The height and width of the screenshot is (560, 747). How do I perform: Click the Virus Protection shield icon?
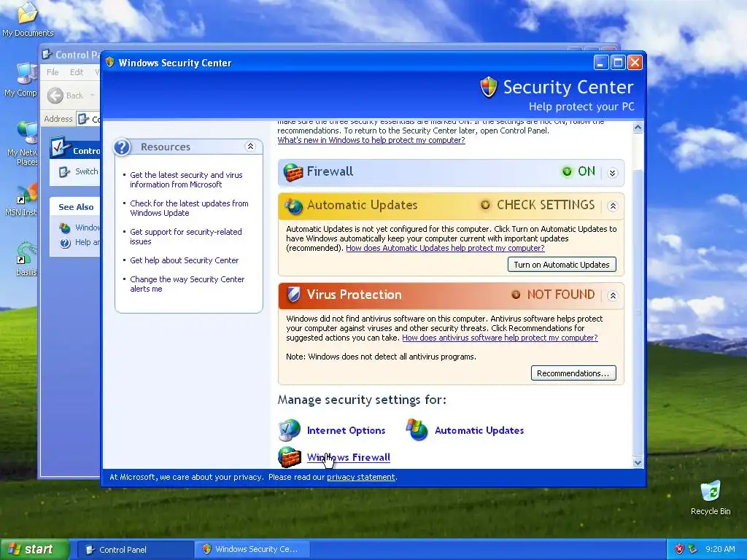[x=293, y=295]
